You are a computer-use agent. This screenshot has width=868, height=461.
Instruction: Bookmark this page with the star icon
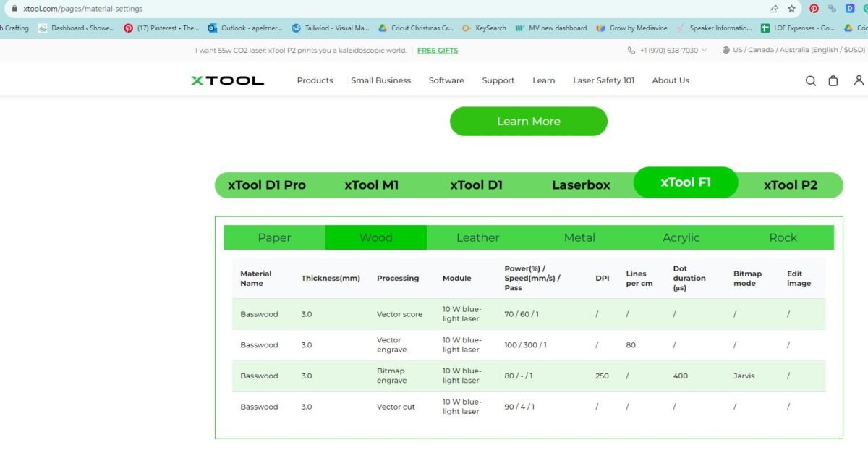click(791, 9)
